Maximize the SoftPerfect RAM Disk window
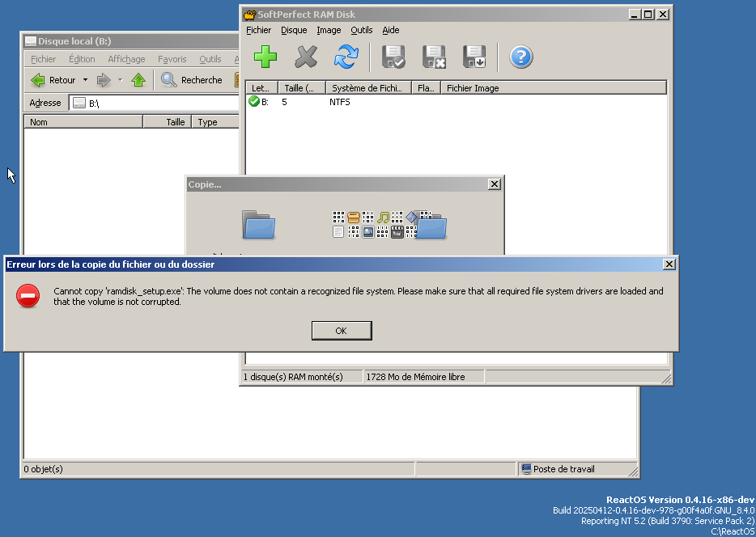The height and width of the screenshot is (537, 756). coord(648,15)
